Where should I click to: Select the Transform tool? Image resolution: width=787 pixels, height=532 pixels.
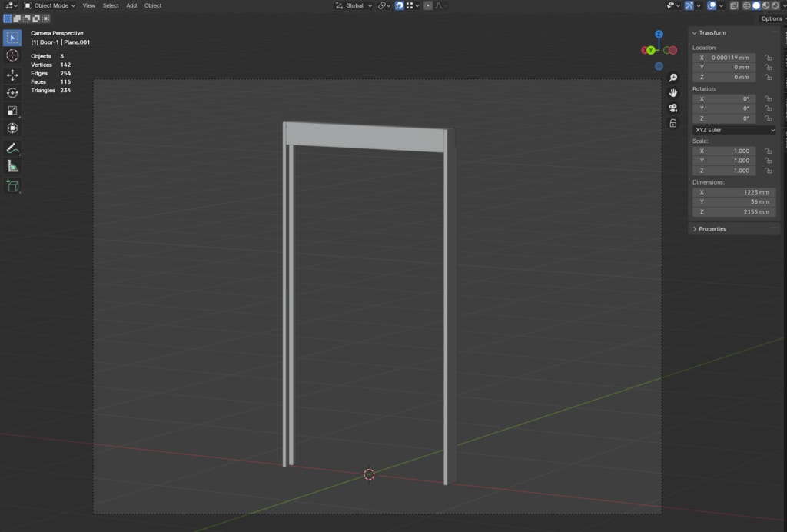point(12,128)
